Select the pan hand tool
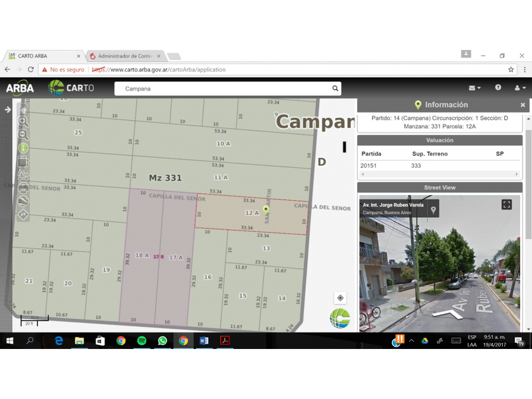The image size is (532, 399). point(23,108)
